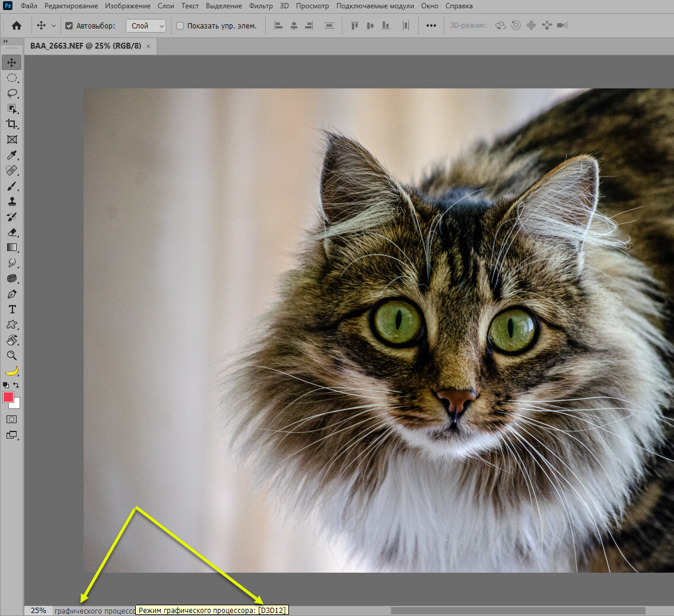Image resolution: width=674 pixels, height=616 pixels.
Task: Open the Слой auto-select dropdown
Action: tap(146, 26)
